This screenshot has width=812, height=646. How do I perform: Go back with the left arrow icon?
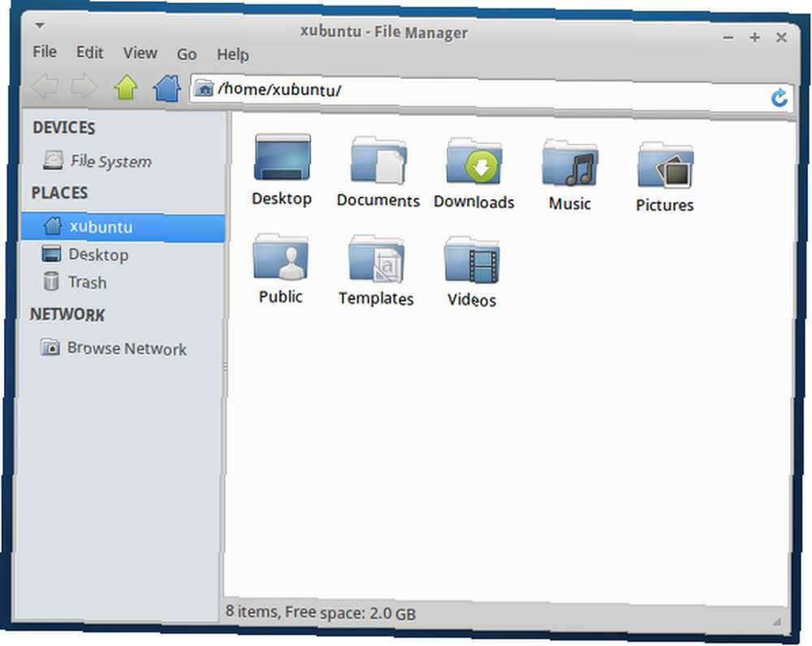point(45,85)
